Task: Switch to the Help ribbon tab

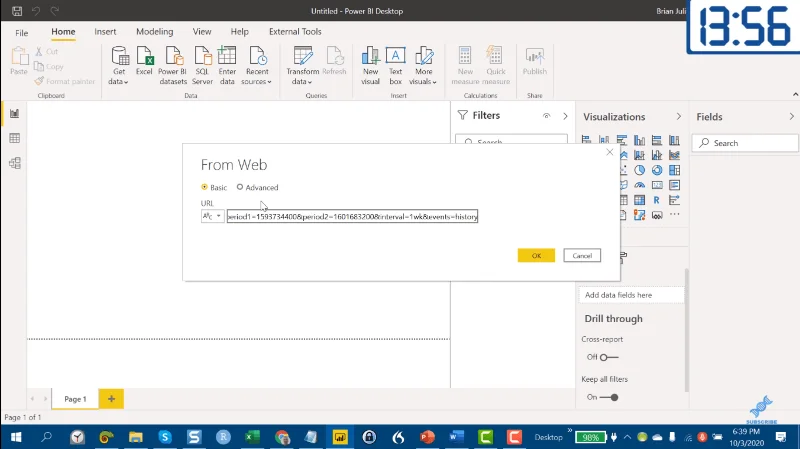Action: click(x=239, y=32)
